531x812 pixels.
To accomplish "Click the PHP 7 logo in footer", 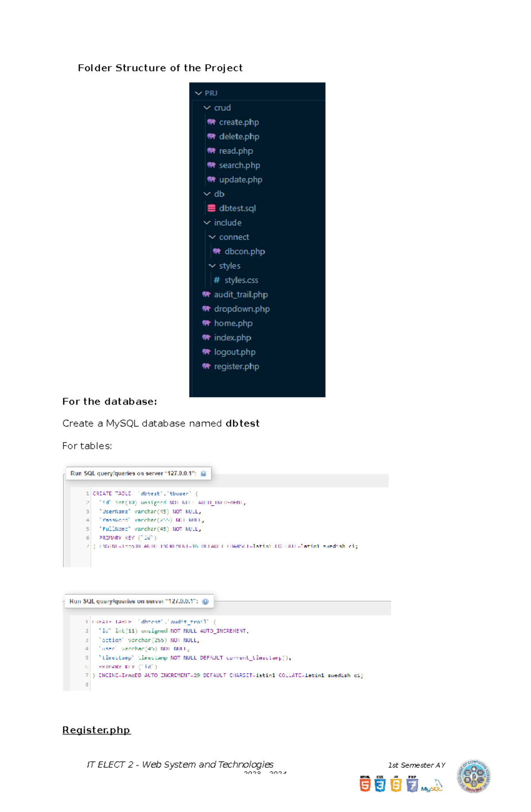I will [x=412, y=784].
